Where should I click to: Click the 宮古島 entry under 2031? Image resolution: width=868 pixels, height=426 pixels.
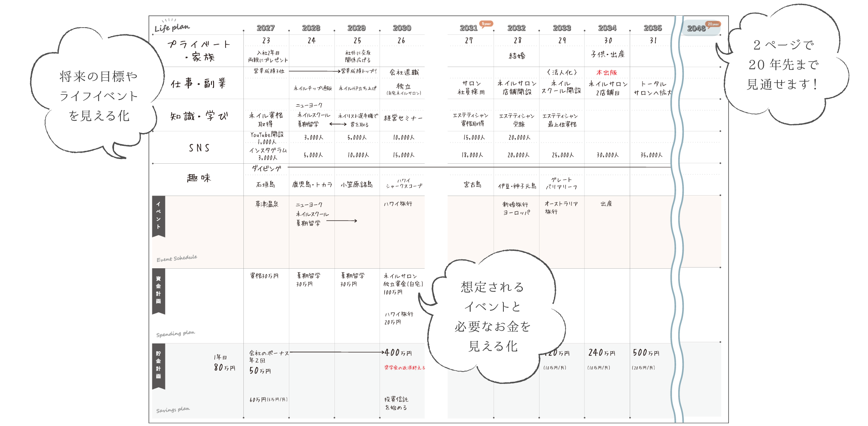point(472,185)
